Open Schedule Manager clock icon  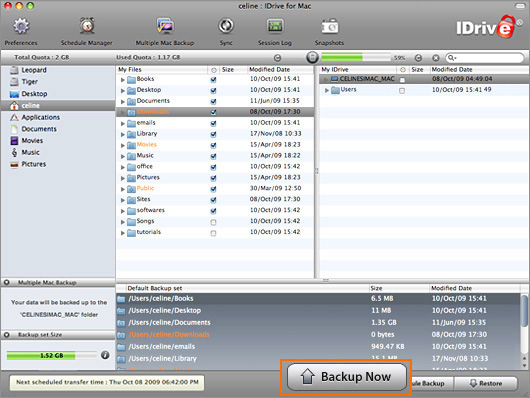[x=87, y=26]
